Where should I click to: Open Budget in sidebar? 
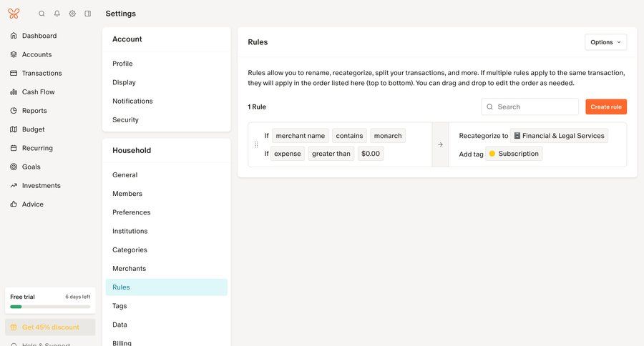[x=33, y=129]
